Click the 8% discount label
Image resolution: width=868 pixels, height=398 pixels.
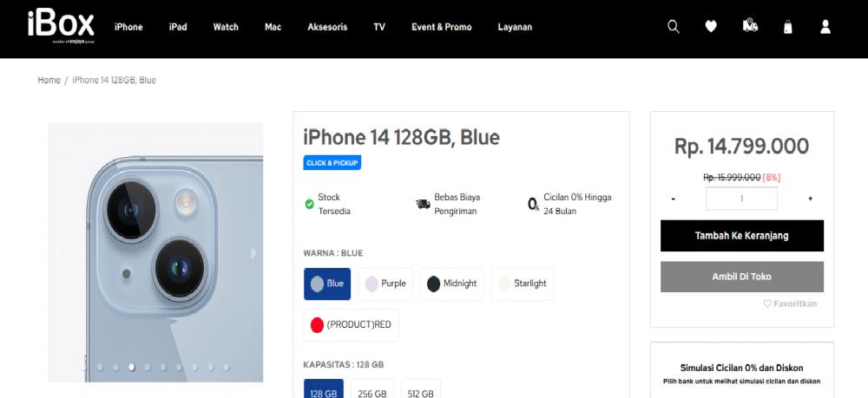click(x=771, y=177)
